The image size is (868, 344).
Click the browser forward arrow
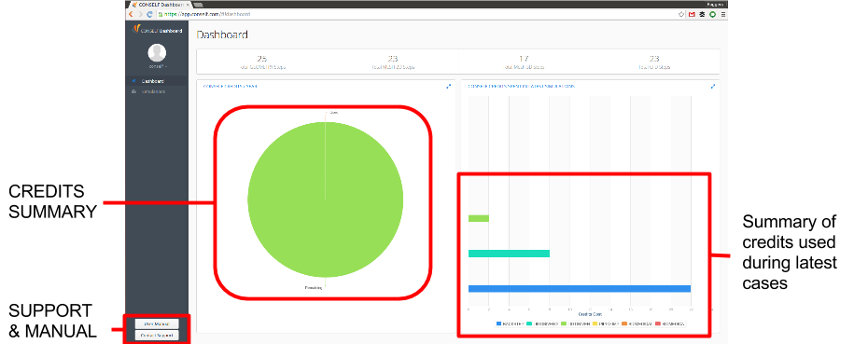point(140,14)
